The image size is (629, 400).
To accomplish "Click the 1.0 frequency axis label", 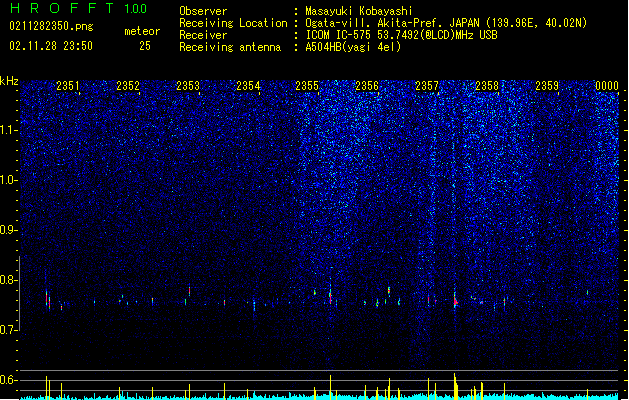I will (9, 180).
